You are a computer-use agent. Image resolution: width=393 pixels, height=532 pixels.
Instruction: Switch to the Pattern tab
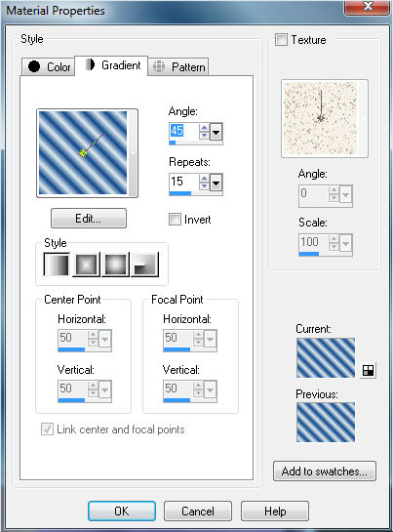[178, 66]
